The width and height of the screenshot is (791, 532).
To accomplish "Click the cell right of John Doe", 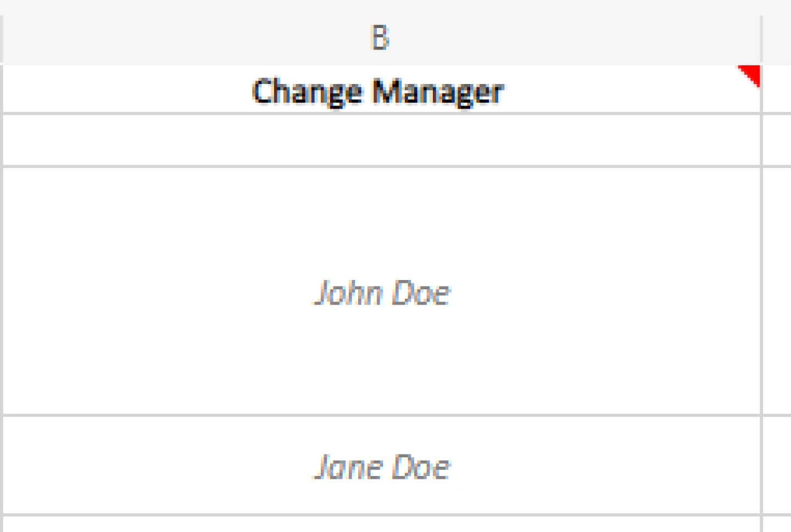I will tap(778, 292).
